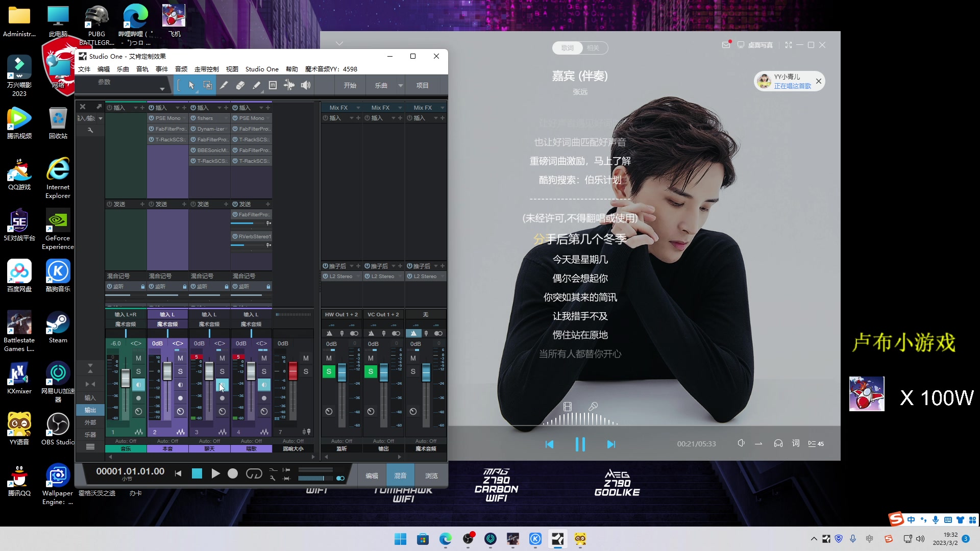Enable record arm on 本音 channel
Image resolution: width=980 pixels, height=551 pixels.
[x=180, y=398]
